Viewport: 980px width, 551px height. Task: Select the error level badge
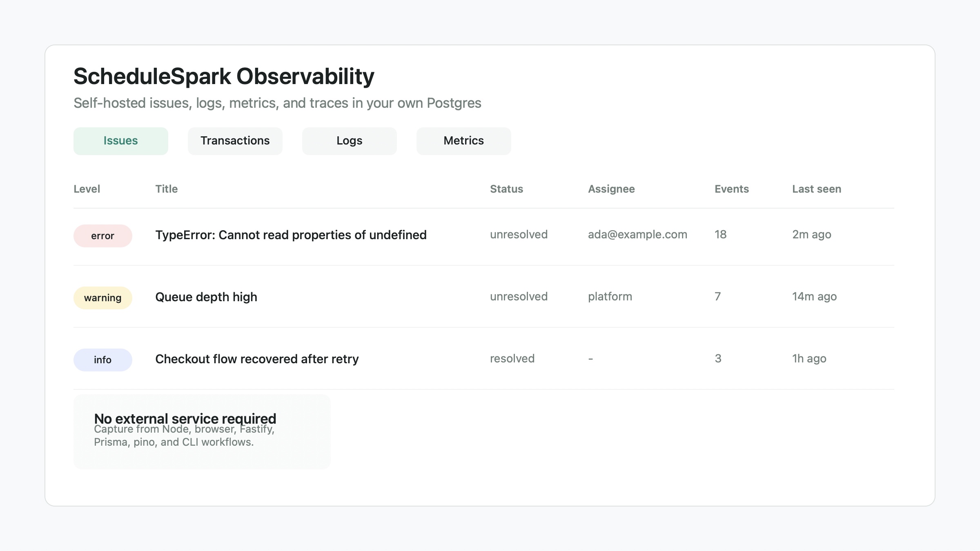[102, 236]
